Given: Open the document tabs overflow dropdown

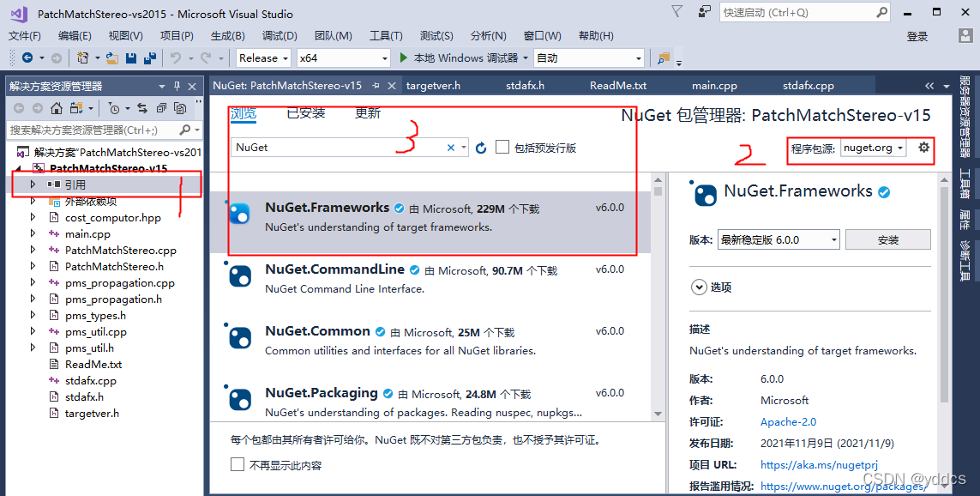Looking at the screenshot, I should pos(947,86).
